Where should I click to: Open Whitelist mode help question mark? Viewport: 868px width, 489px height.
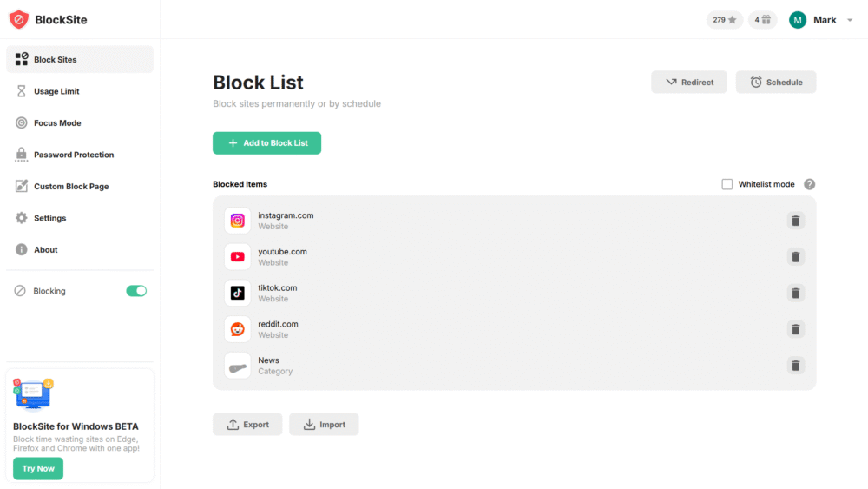[x=809, y=184]
